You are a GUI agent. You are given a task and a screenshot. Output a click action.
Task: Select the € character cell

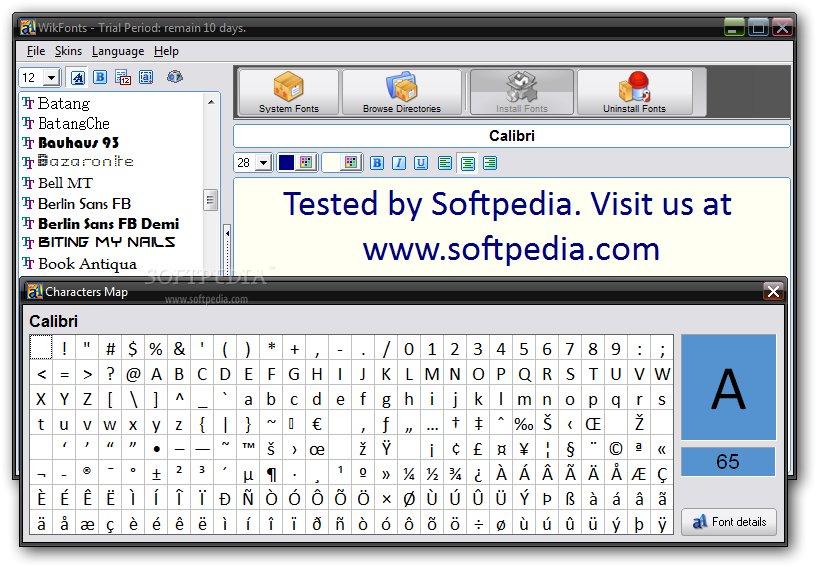[x=317, y=424]
